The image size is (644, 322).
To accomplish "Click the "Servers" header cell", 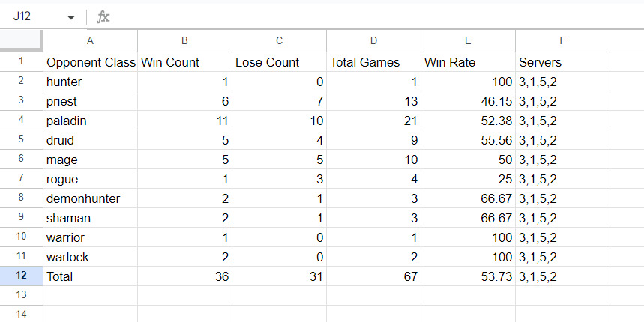I will pyautogui.click(x=562, y=62).
